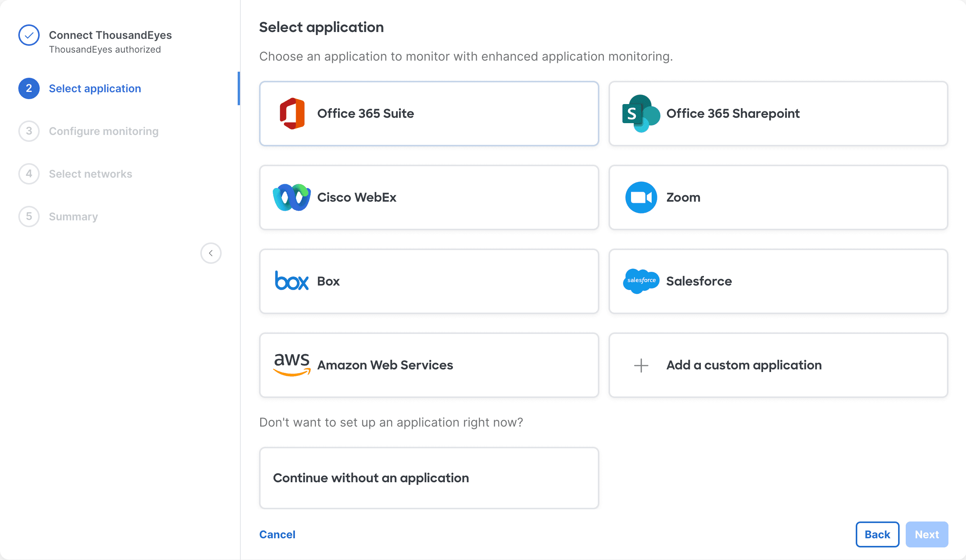966x560 pixels.
Task: Click the Salesforce cloud logo icon
Action: (641, 281)
